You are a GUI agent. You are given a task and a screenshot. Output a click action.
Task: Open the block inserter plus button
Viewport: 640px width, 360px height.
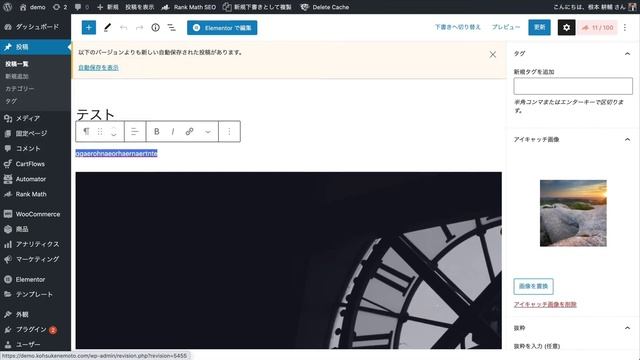[89, 27]
